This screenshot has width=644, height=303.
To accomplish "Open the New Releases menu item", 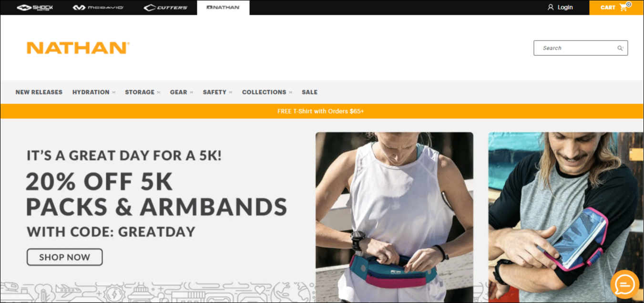I will (39, 92).
